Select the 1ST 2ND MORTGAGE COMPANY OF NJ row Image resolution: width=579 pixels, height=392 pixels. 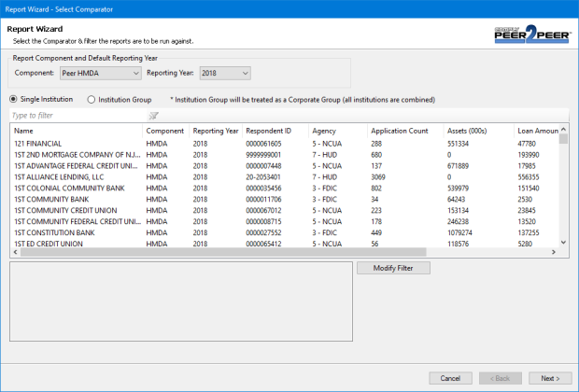pos(284,155)
